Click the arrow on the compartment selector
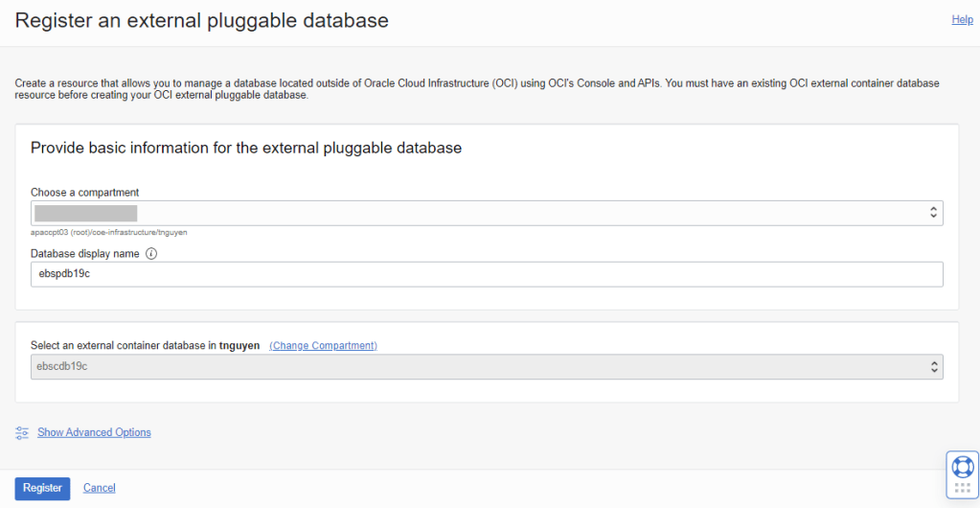The height and width of the screenshot is (508, 980). point(933,213)
